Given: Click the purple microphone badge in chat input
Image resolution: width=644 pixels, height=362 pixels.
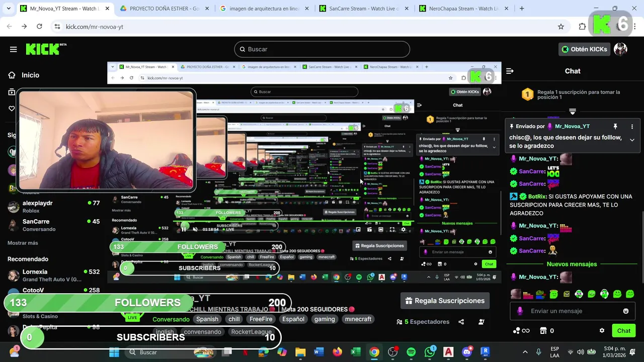Looking at the screenshot, I should pos(520,311).
